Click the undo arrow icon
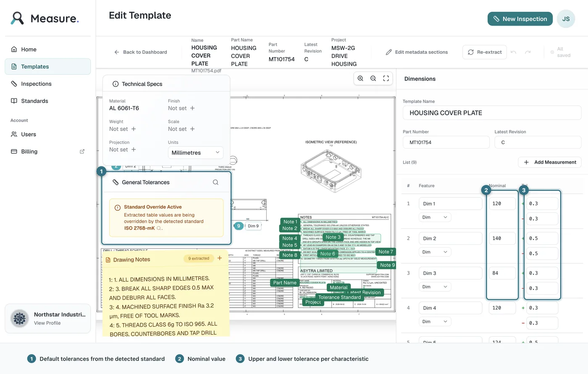The width and height of the screenshot is (588, 374). (x=514, y=52)
